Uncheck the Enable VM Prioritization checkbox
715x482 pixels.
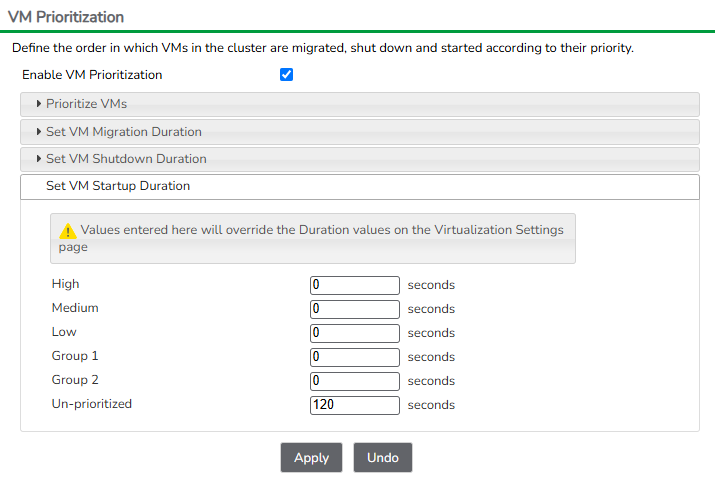[286, 74]
